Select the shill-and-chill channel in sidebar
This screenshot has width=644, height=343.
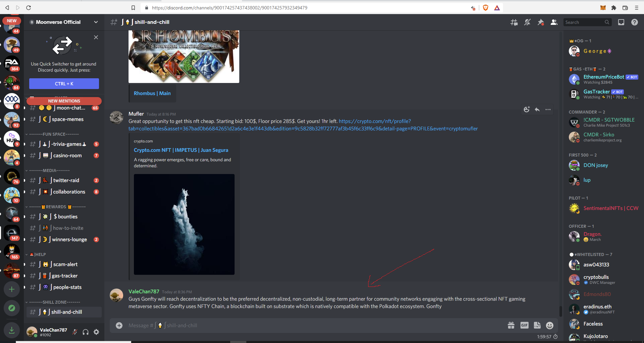tap(64, 312)
